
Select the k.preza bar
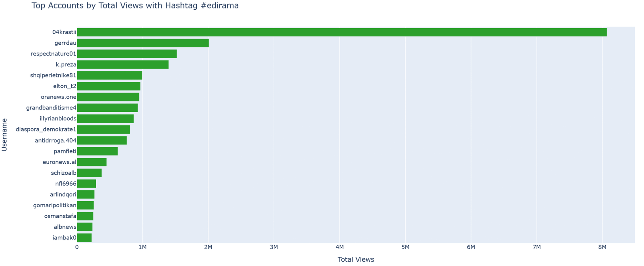click(122, 65)
